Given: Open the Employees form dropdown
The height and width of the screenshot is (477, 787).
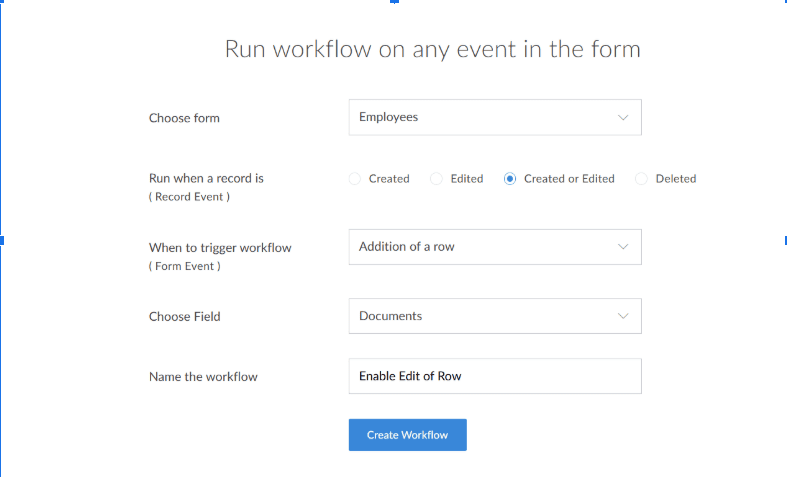Looking at the screenshot, I should coord(494,117).
